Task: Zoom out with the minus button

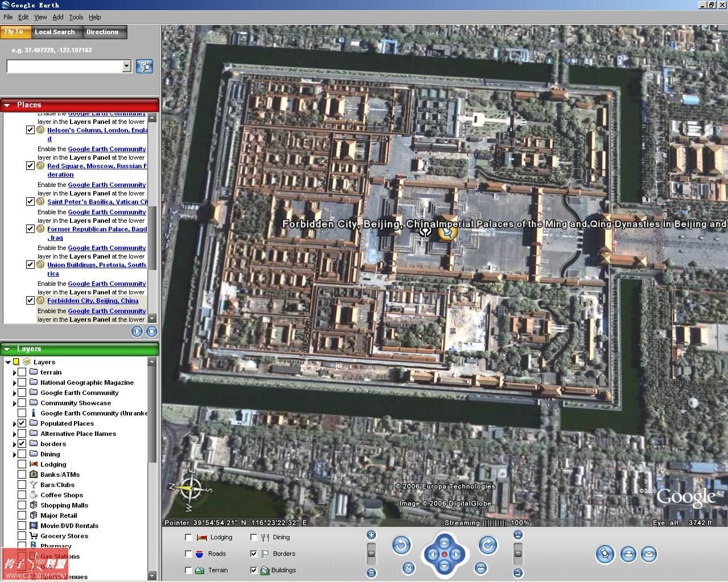Action: (371, 573)
